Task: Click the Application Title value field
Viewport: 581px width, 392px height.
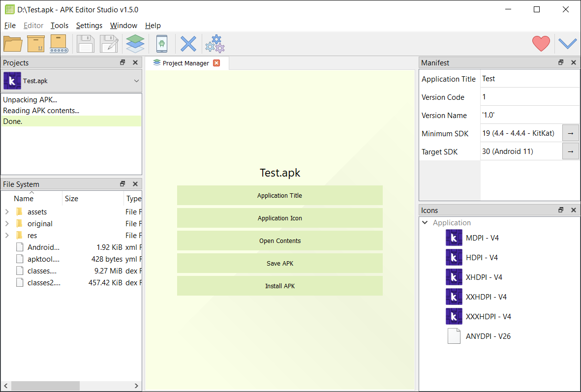Action: pyautogui.click(x=530, y=79)
